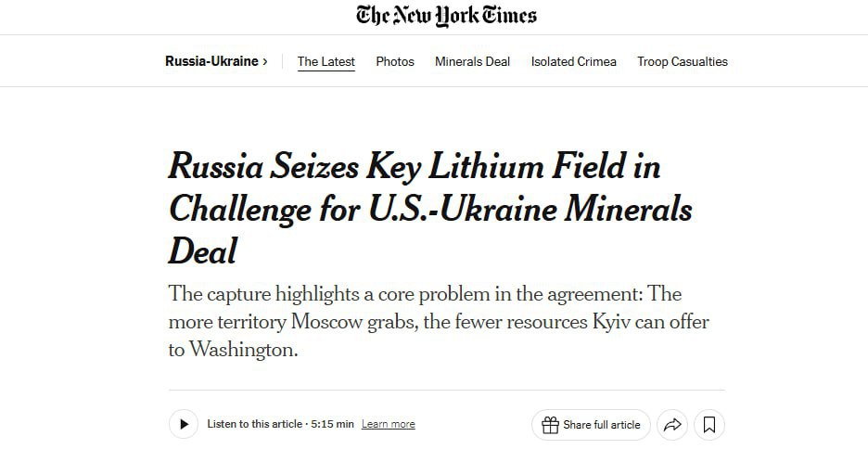View the Troop Casualties tab
This screenshot has height=449, width=868.
[x=682, y=61]
